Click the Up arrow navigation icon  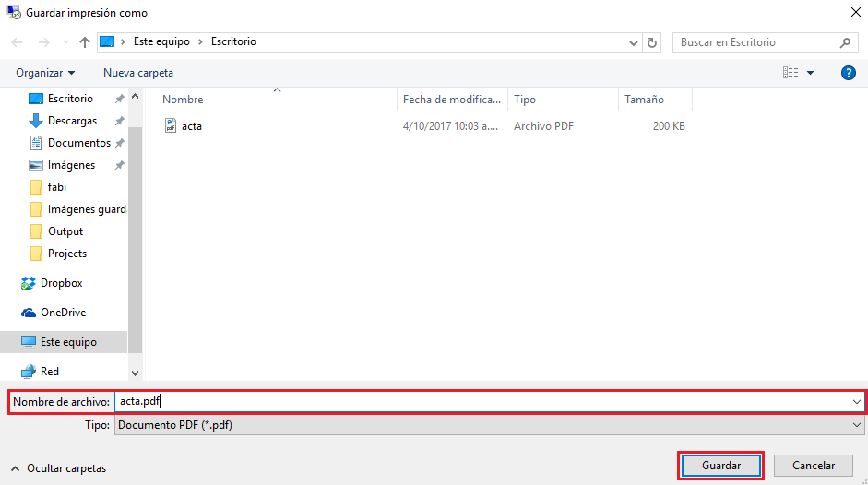point(85,42)
